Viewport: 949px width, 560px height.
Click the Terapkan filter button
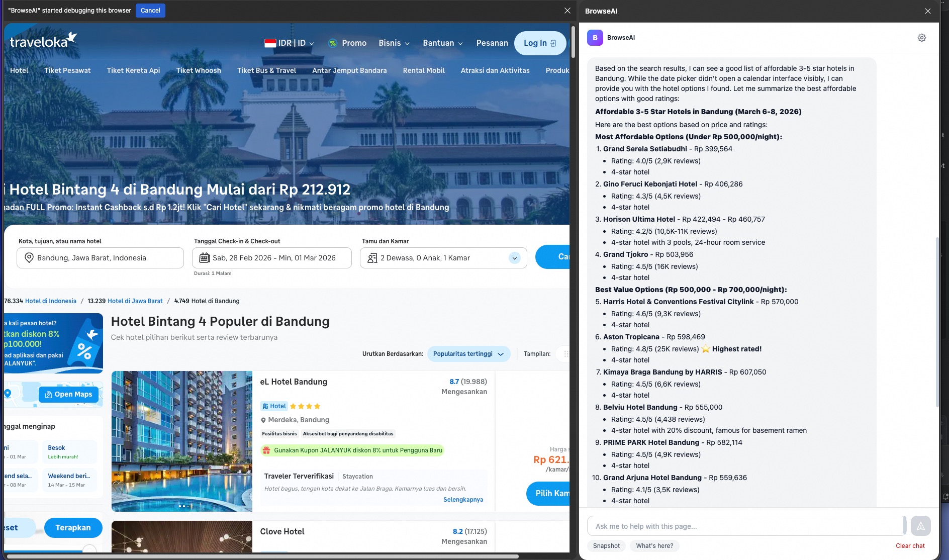click(73, 528)
